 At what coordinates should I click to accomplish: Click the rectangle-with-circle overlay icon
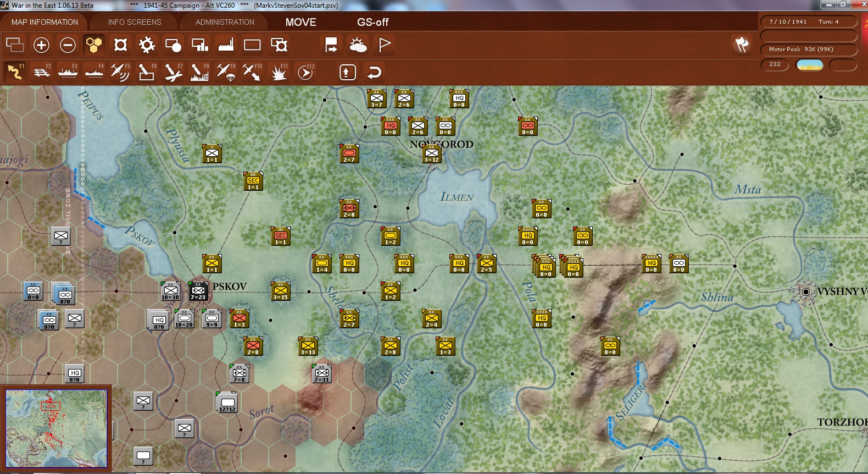[x=173, y=45]
